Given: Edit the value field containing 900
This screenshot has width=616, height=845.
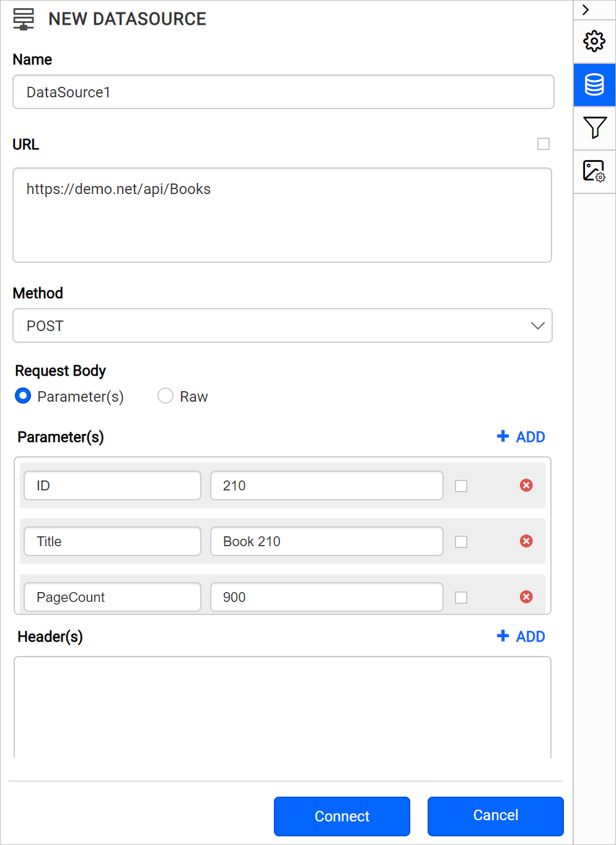Looking at the screenshot, I should click(x=327, y=597).
